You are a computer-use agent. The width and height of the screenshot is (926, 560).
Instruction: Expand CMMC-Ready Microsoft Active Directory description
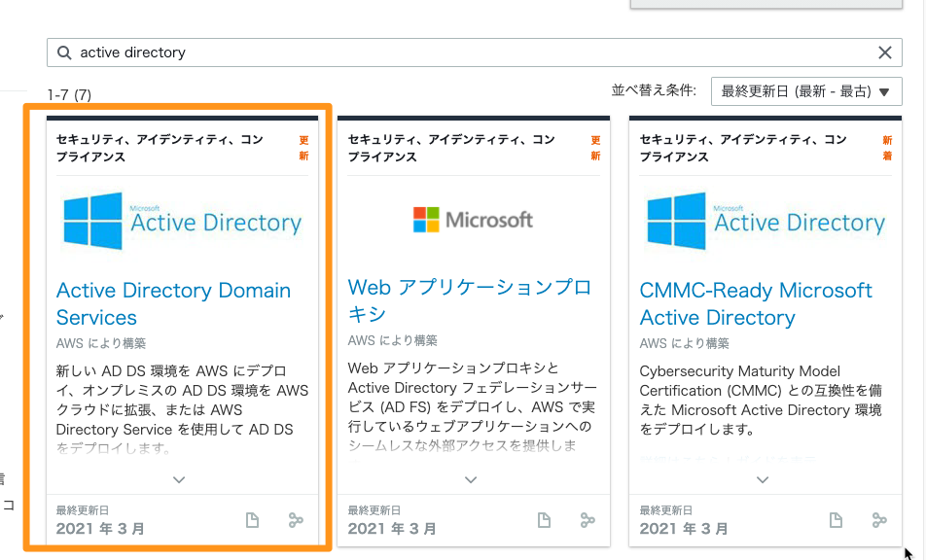point(763,479)
